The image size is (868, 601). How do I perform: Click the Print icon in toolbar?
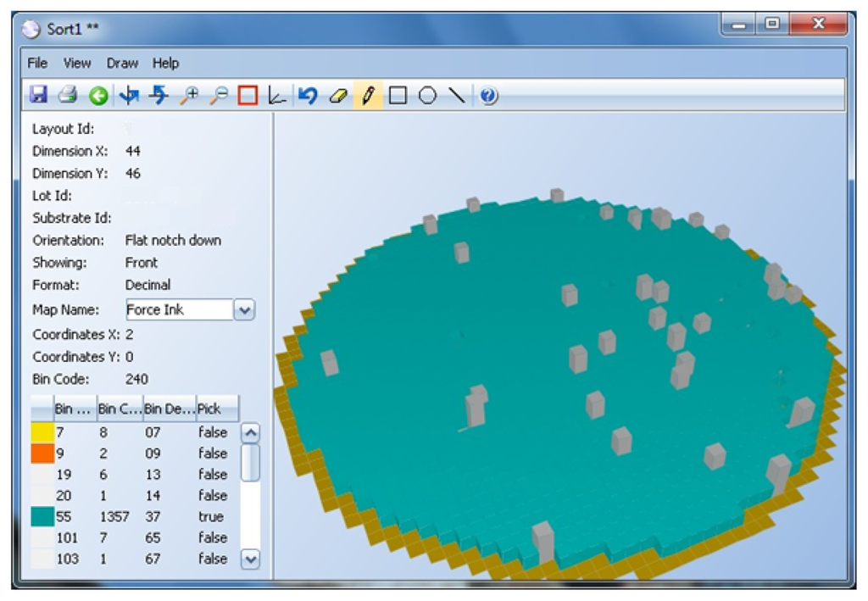(68, 96)
